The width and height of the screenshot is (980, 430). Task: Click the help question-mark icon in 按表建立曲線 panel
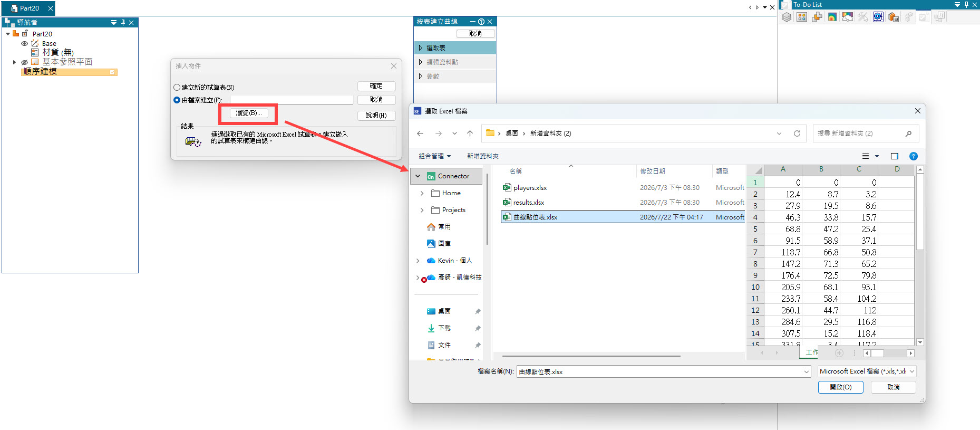[481, 22]
